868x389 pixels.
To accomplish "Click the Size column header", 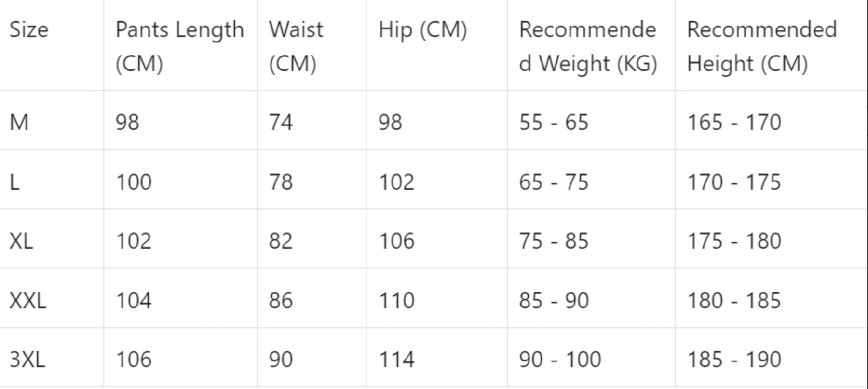I will pyautogui.click(x=29, y=30).
